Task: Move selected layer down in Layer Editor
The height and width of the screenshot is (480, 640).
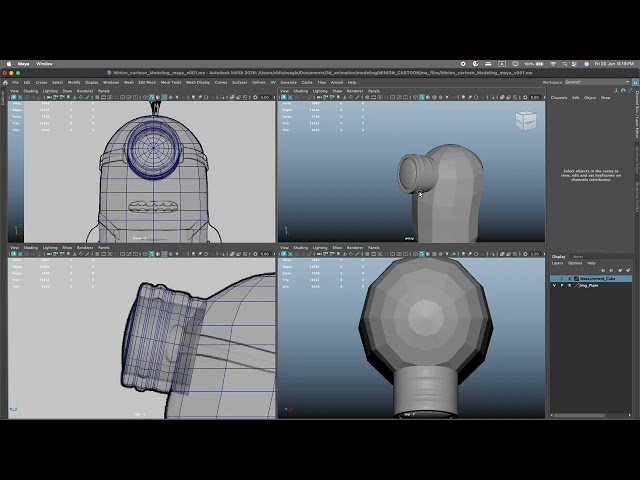Action: click(611, 270)
